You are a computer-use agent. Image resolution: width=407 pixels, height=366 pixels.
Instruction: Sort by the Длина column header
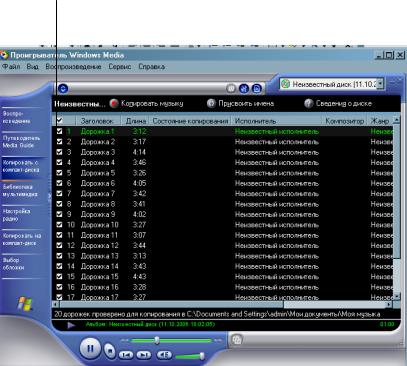pyautogui.click(x=136, y=121)
